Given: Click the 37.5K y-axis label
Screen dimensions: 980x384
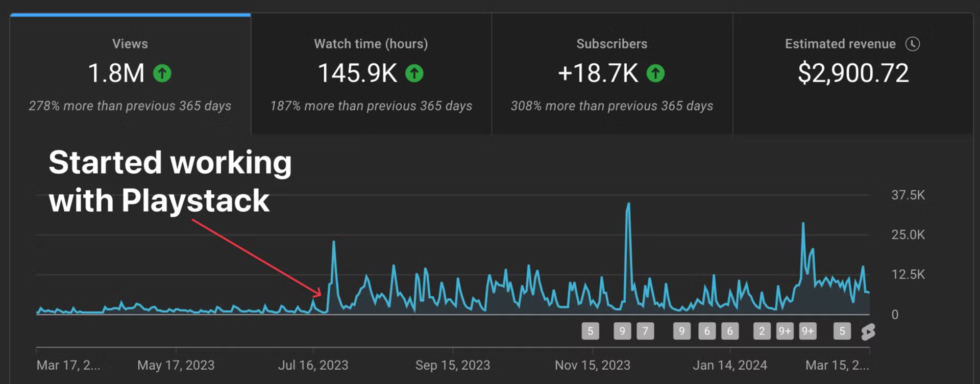Looking at the screenshot, I should click(x=908, y=195).
